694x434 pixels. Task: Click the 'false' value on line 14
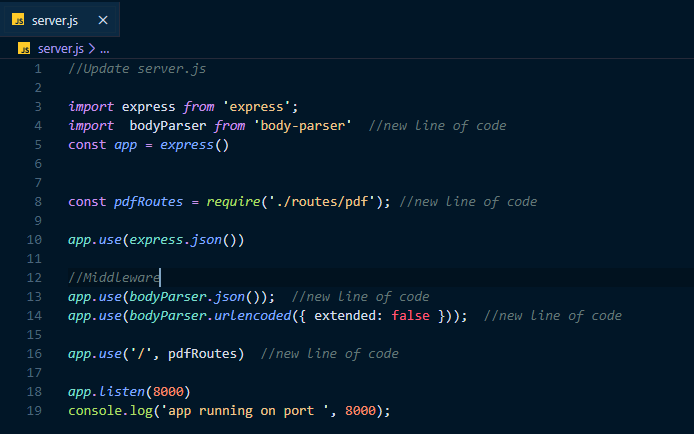click(410, 315)
